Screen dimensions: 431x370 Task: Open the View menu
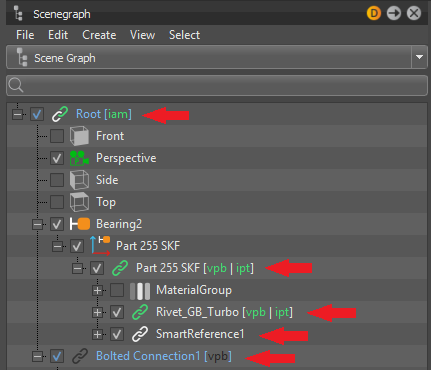pyautogui.click(x=142, y=35)
